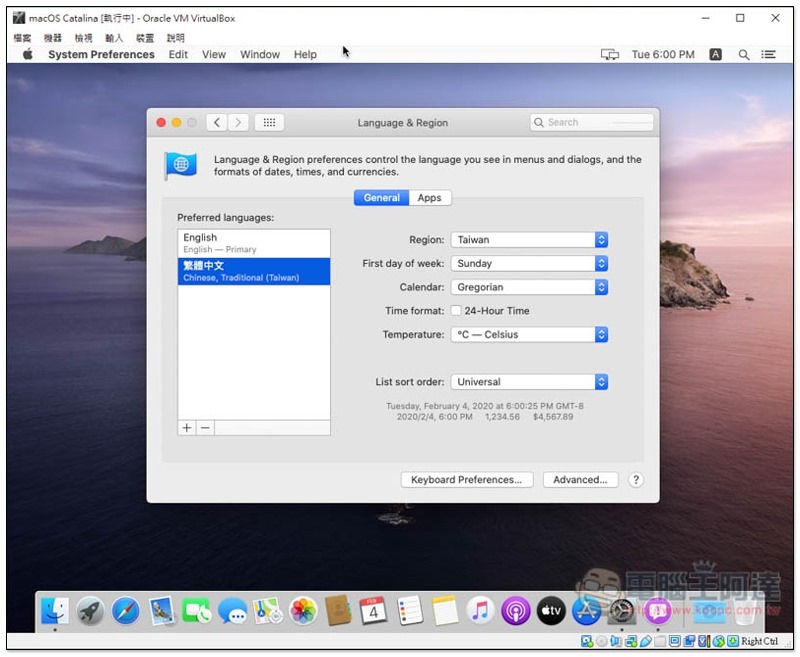This screenshot has width=800, height=657.
Task: Open the Photos app in dock
Action: click(303, 611)
